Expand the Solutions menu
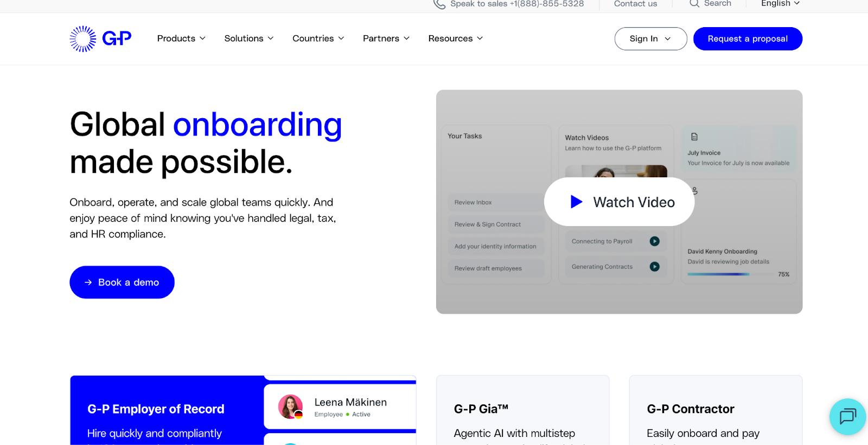This screenshot has width=868, height=445. [249, 38]
